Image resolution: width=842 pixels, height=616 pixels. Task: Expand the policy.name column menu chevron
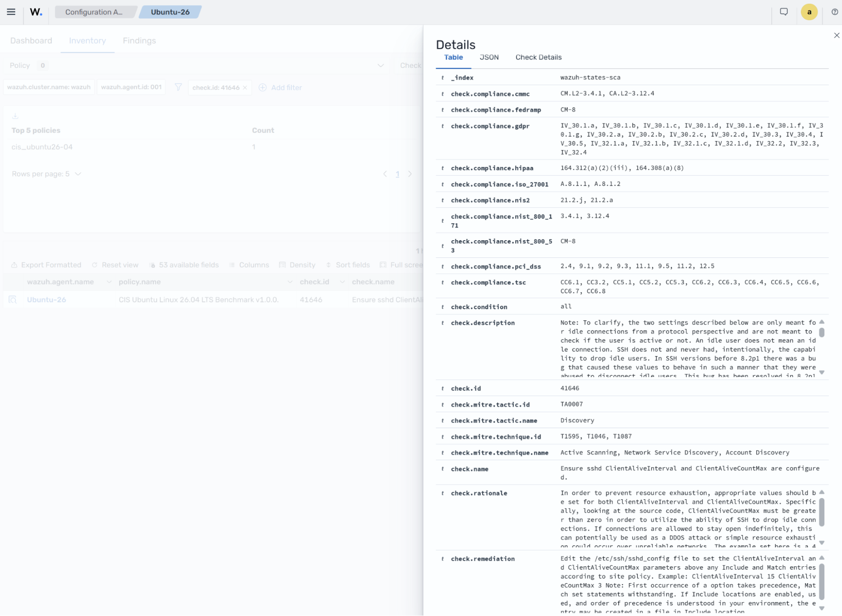290,282
